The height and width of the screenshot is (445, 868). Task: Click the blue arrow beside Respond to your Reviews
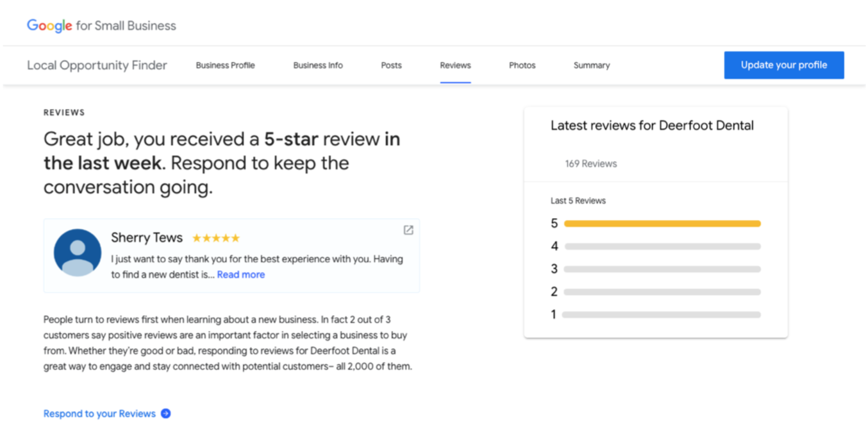click(x=166, y=414)
